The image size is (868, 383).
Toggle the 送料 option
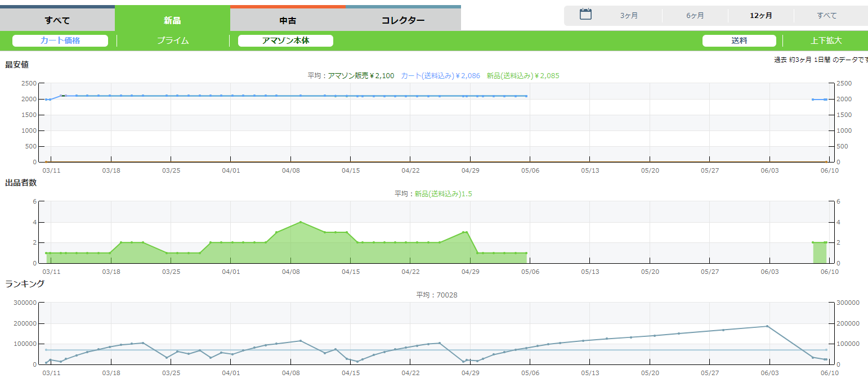(x=739, y=40)
